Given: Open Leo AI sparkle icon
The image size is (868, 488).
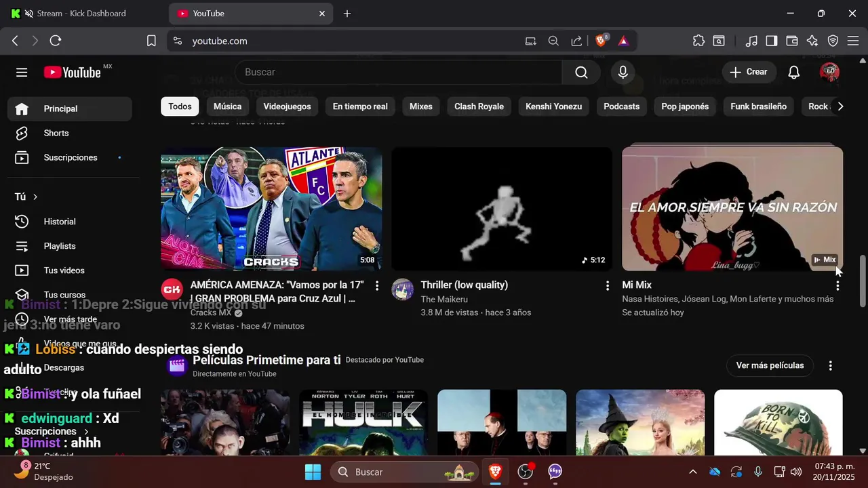Looking at the screenshot, I should pos(812,41).
